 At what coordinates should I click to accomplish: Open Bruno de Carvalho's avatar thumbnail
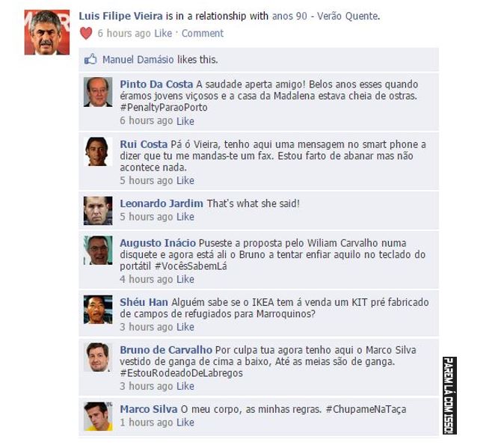pos(98,357)
